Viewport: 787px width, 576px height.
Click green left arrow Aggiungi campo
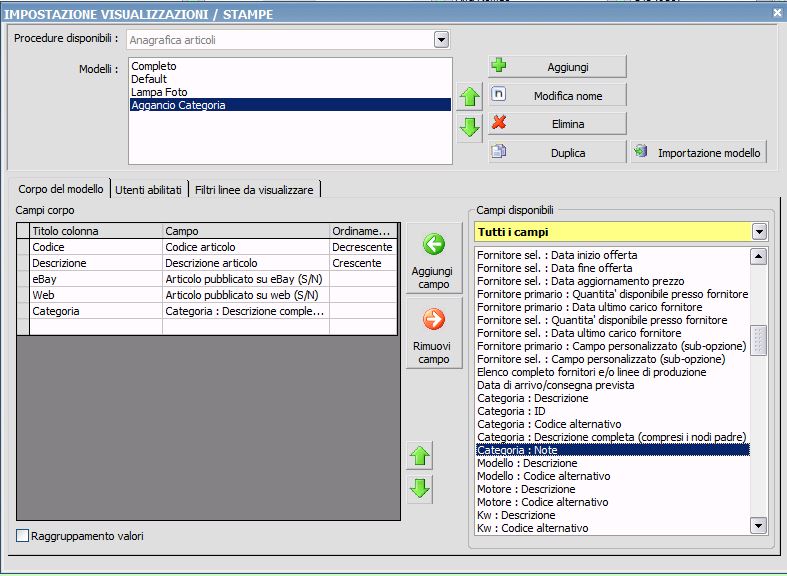[434, 245]
